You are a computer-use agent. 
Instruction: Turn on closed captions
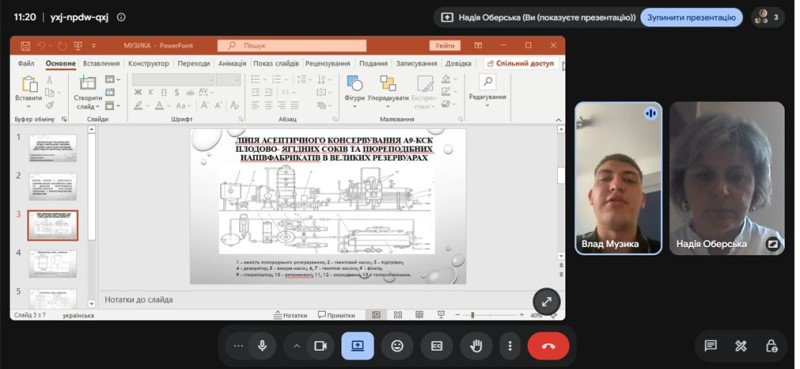(437, 346)
